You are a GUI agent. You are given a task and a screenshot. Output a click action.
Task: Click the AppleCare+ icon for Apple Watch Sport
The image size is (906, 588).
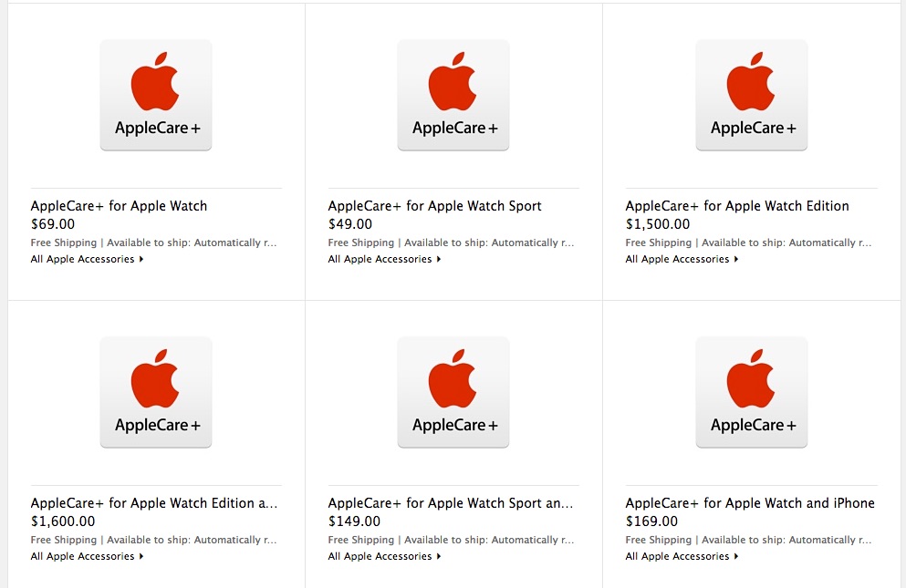point(453,95)
